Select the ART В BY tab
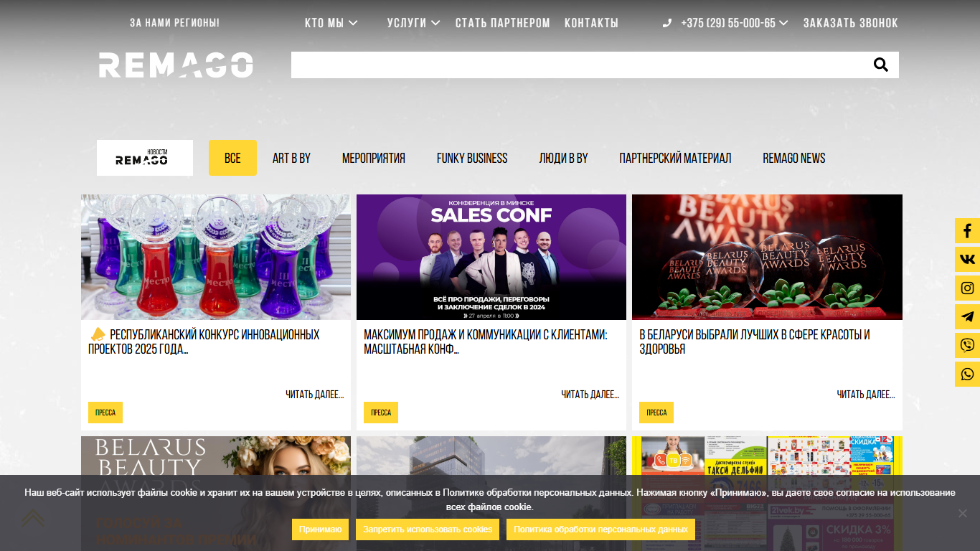980x551 pixels. 291,158
